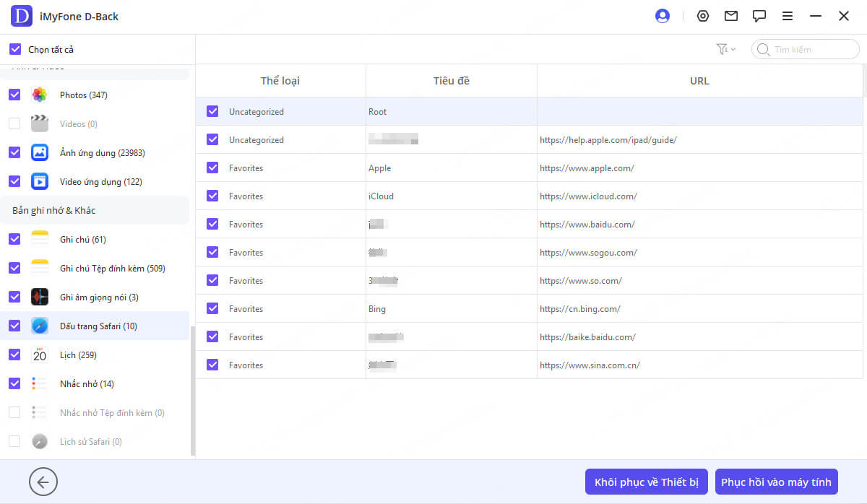Uncheck the sina.com.cn row checkbox

click(212, 365)
